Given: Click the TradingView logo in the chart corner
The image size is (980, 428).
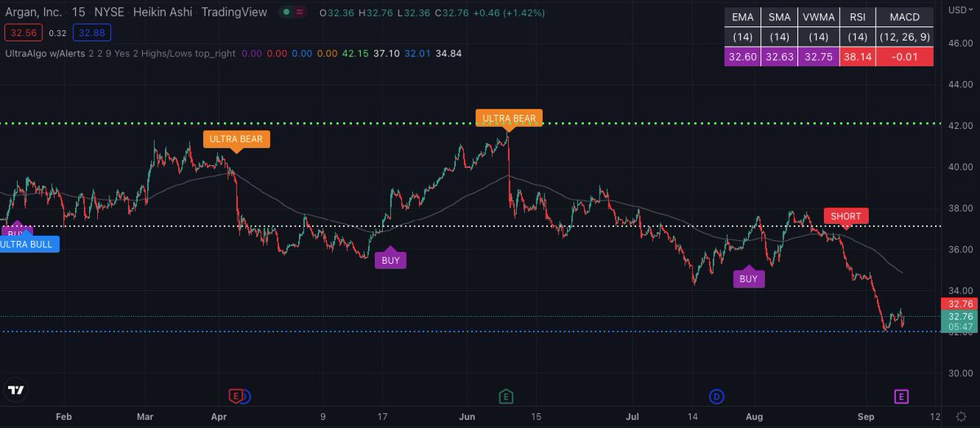Looking at the screenshot, I should (16, 391).
